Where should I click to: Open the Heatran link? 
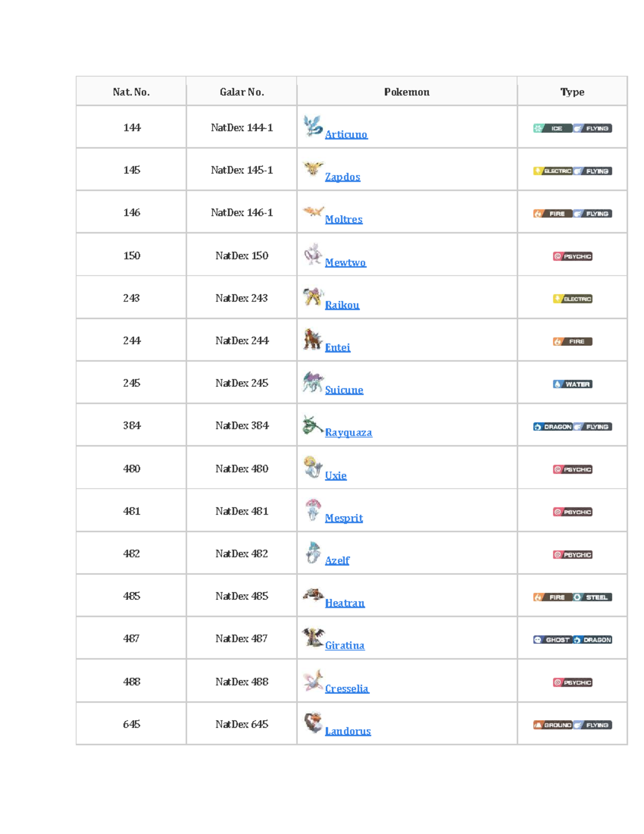coord(345,603)
